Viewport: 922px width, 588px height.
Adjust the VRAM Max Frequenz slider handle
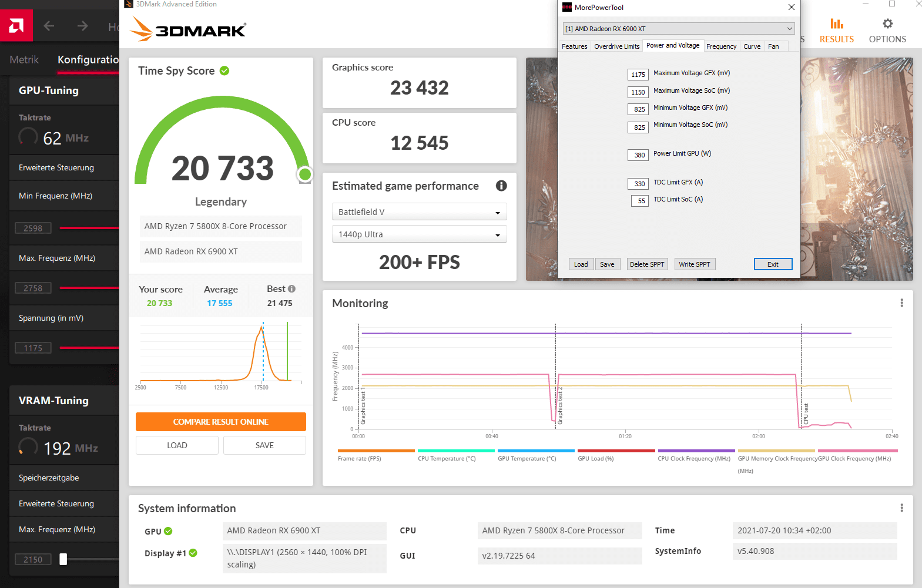tap(63, 559)
